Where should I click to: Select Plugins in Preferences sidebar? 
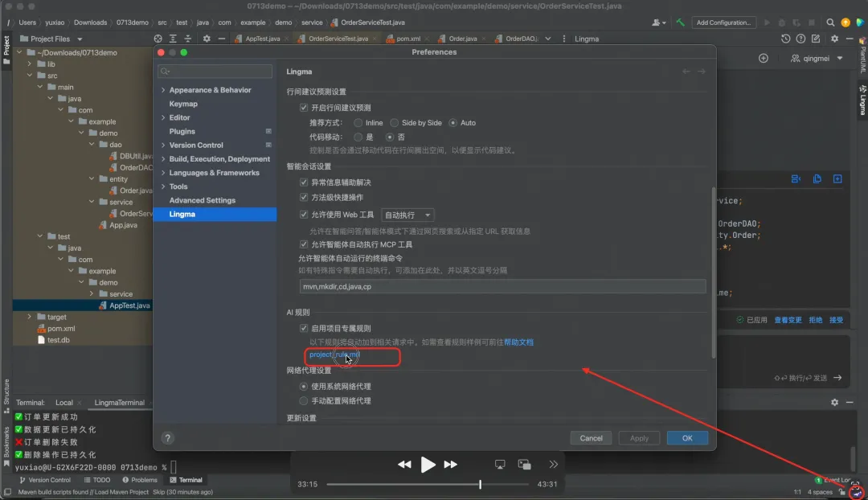point(182,131)
